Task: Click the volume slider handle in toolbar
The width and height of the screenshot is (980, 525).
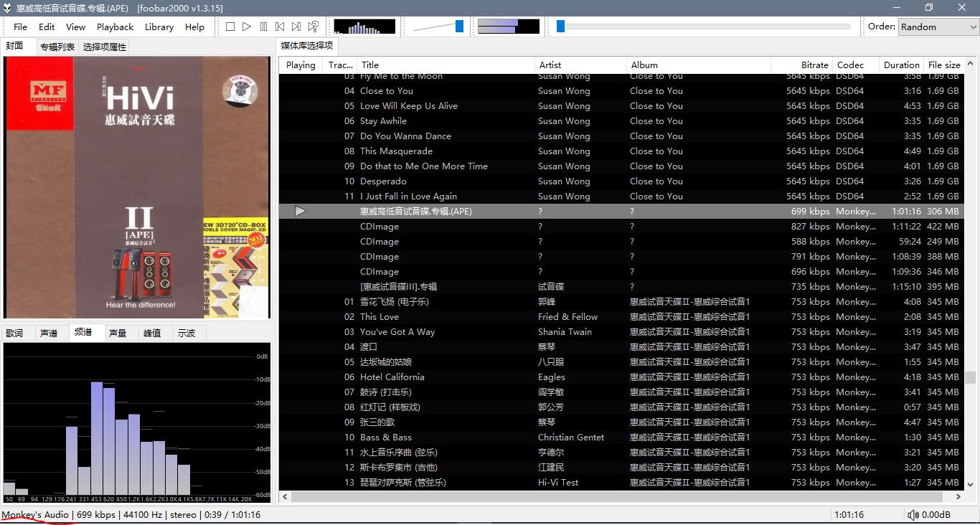Action: (x=459, y=27)
